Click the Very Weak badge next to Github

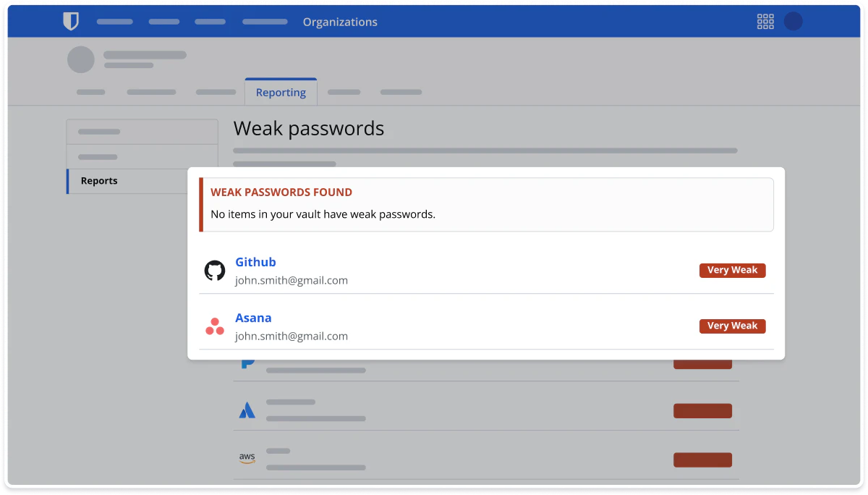(x=732, y=270)
